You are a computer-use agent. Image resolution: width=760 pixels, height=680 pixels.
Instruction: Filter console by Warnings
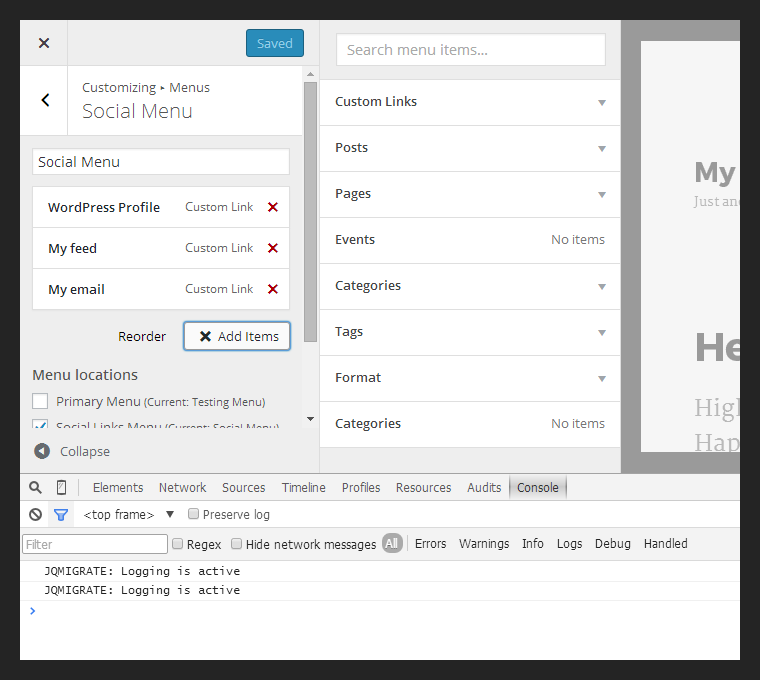[x=484, y=544]
